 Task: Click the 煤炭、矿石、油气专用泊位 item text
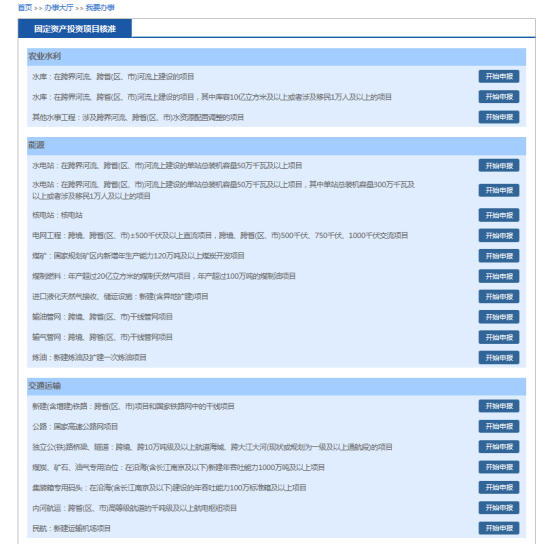point(178,467)
